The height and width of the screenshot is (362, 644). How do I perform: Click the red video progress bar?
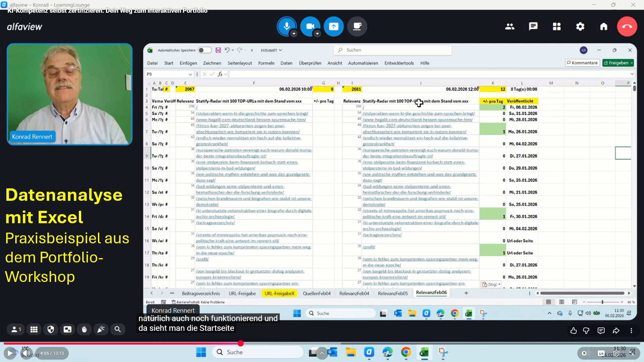point(121,343)
